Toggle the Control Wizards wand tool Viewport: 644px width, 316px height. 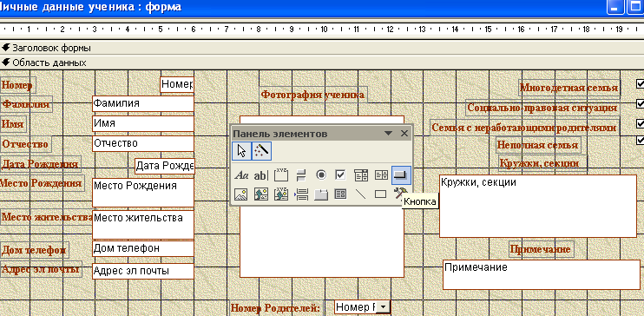tap(261, 151)
